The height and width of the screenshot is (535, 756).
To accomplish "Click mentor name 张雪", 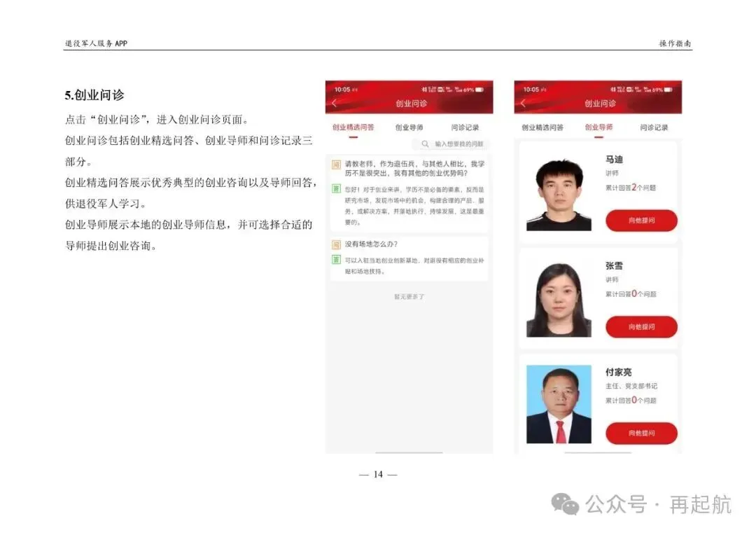I will (x=615, y=266).
